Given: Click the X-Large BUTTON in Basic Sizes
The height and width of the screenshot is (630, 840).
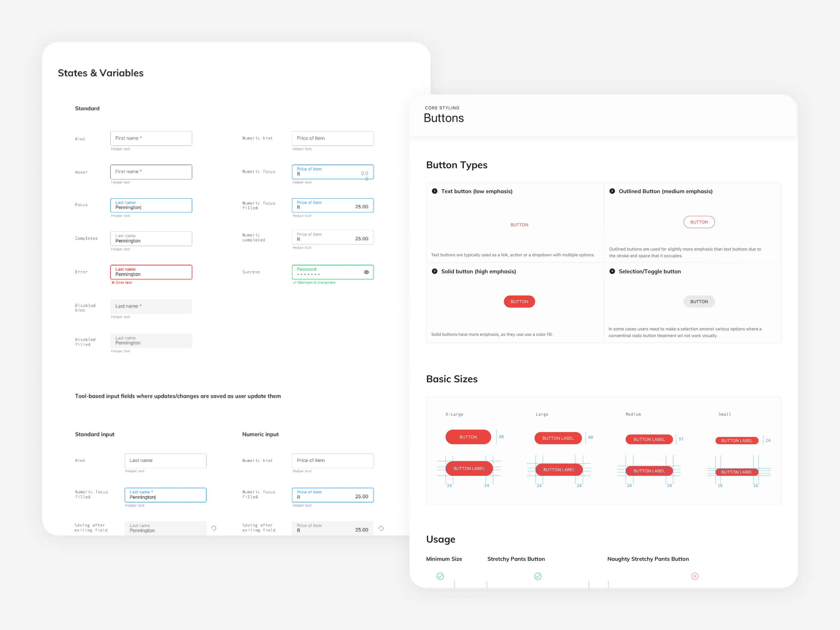Looking at the screenshot, I should coord(468,437).
